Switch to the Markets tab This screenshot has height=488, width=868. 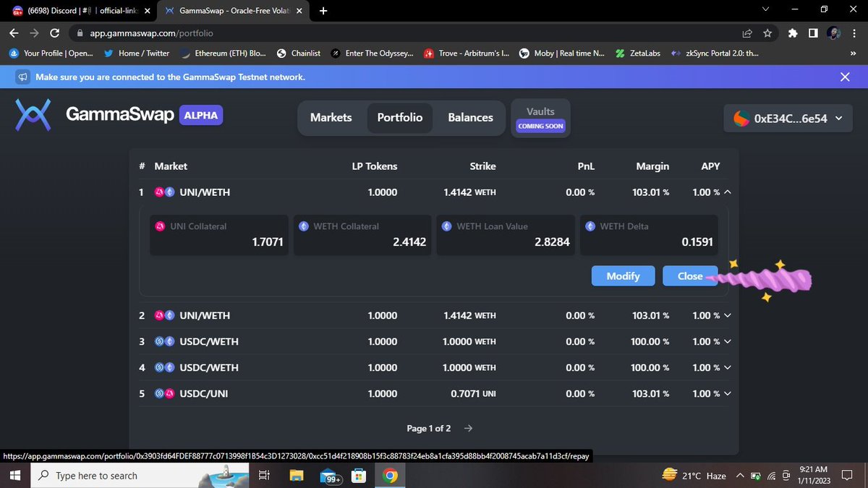tap(331, 117)
